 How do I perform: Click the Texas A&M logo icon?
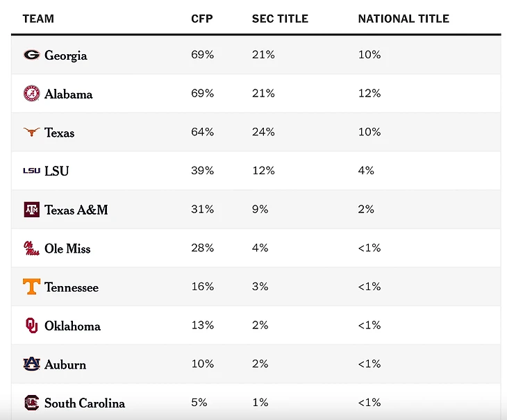pos(31,210)
